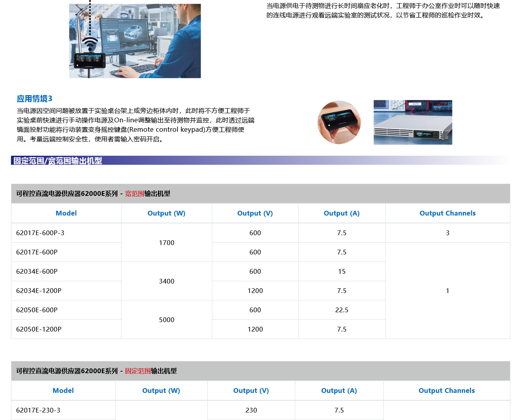The height and width of the screenshot is (420, 519).
Task: Select model 62017E-230-3 in the fixed-range table
Action: (38, 410)
